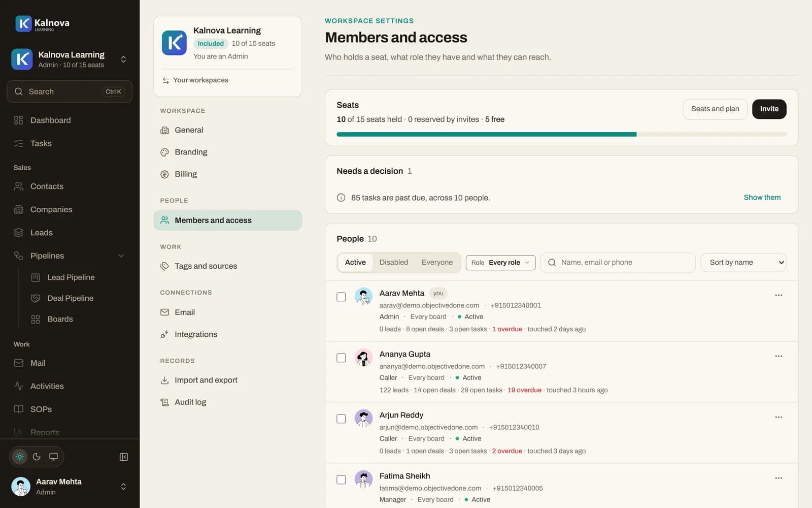The image size is (812, 508).
Task: Switch to the Everyone people tab
Action: [437, 263]
